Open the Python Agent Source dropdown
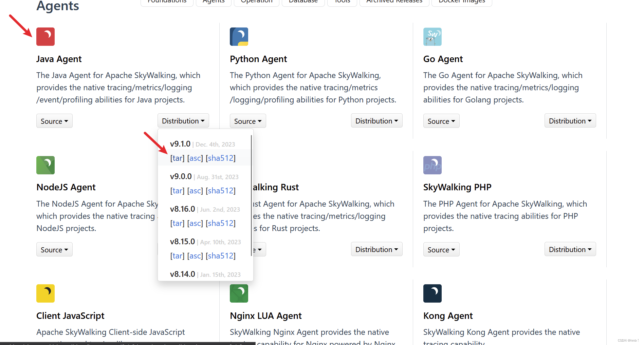 248,121
